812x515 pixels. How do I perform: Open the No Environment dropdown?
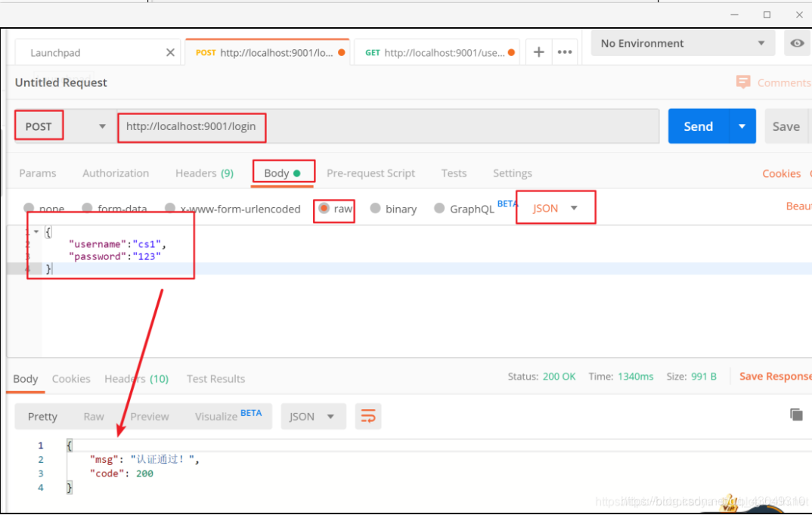tap(683, 43)
